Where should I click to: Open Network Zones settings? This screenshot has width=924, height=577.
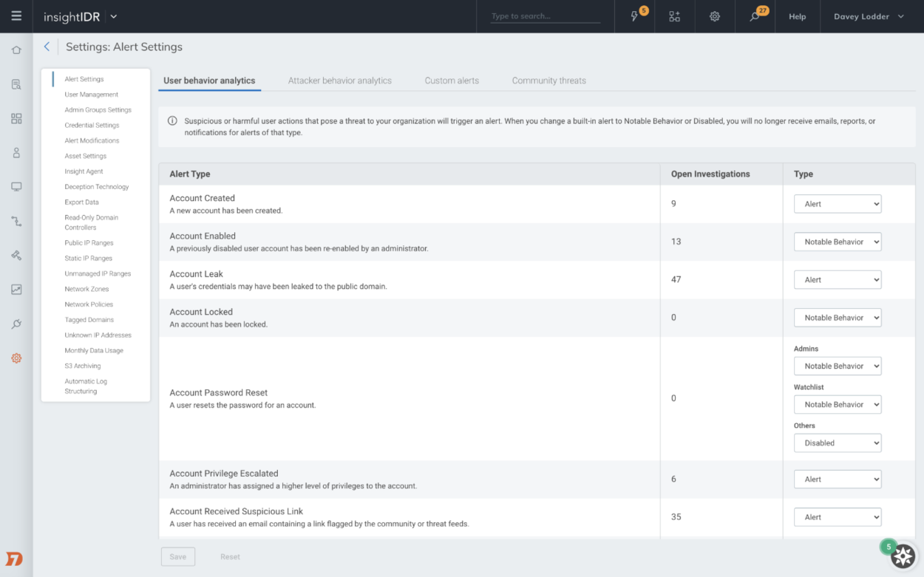click(x=86, y=290)
